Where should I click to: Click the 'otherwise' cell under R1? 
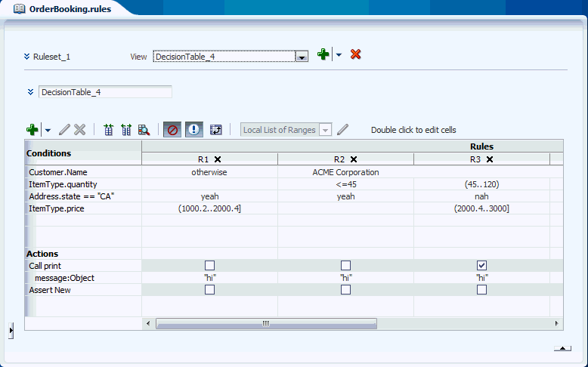coord(209,172)
